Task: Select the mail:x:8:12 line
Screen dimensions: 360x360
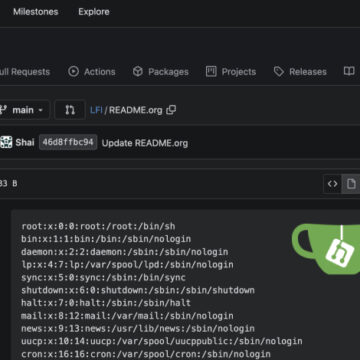Action: pyautogui.click(x=127, y=316)
